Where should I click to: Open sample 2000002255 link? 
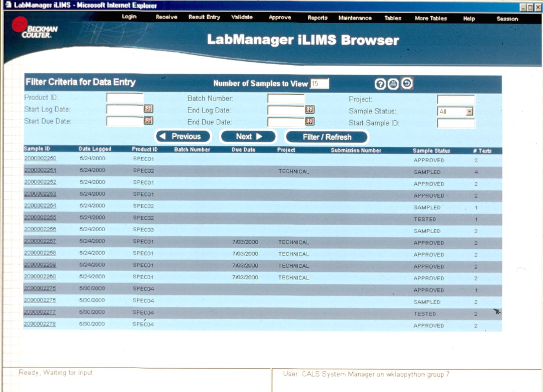click(40, 217)
